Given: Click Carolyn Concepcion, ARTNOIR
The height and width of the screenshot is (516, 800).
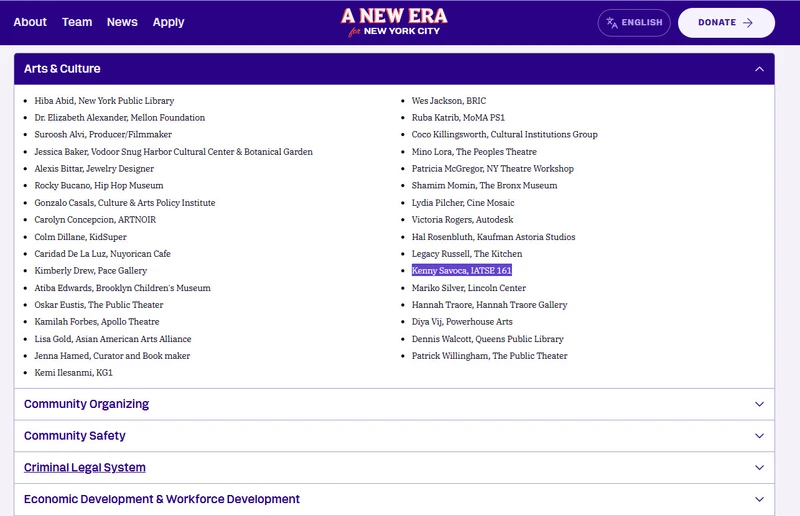Looking at the screenshot, I should (x=95, y=219).
